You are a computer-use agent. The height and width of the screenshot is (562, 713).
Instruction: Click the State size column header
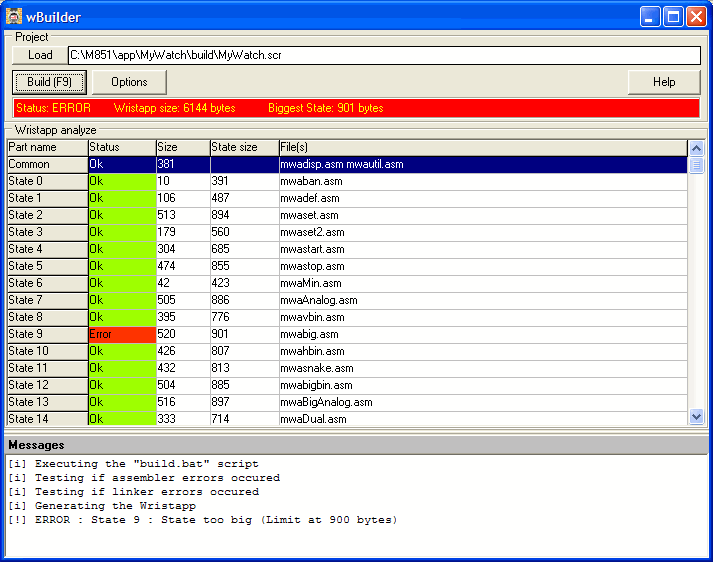click(x=243, y=147)
